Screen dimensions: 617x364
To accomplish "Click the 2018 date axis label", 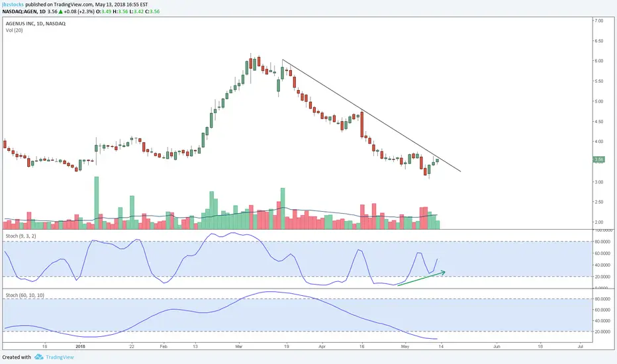I will [80, 347].
